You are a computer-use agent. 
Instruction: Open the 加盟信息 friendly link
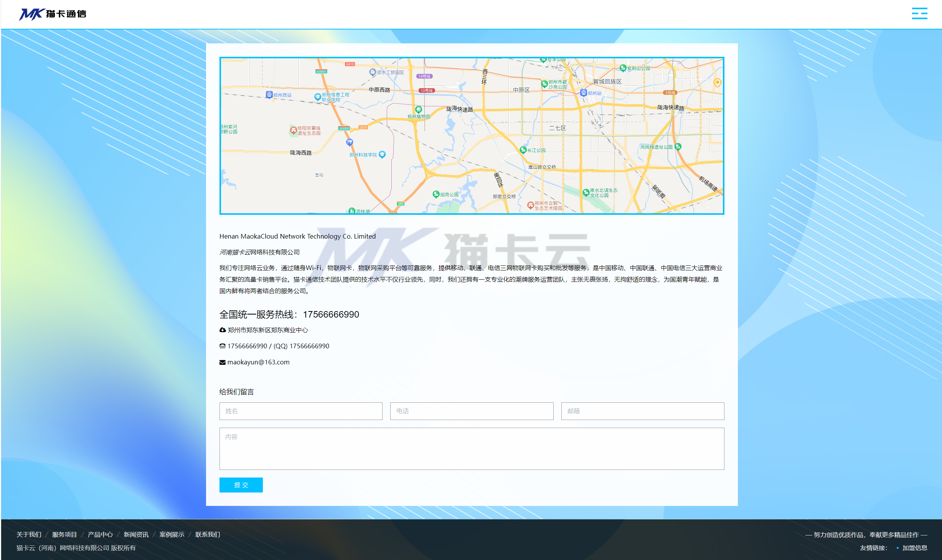click(915, 548)
